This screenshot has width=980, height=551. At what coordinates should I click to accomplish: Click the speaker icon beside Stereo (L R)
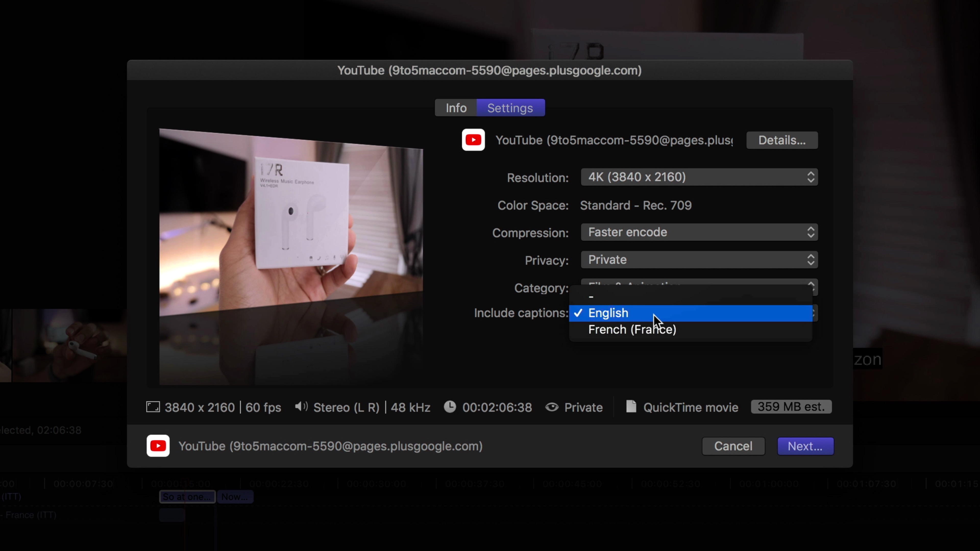(301, 407)
